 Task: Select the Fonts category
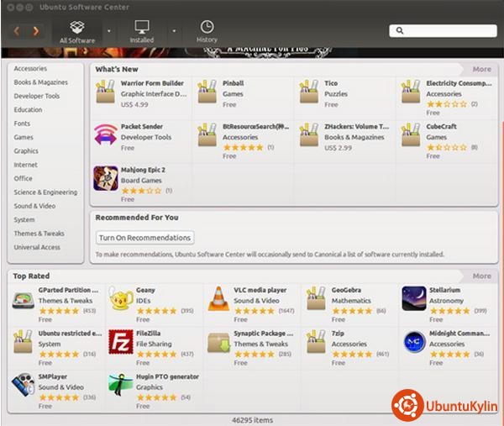(x=22, y=124)
